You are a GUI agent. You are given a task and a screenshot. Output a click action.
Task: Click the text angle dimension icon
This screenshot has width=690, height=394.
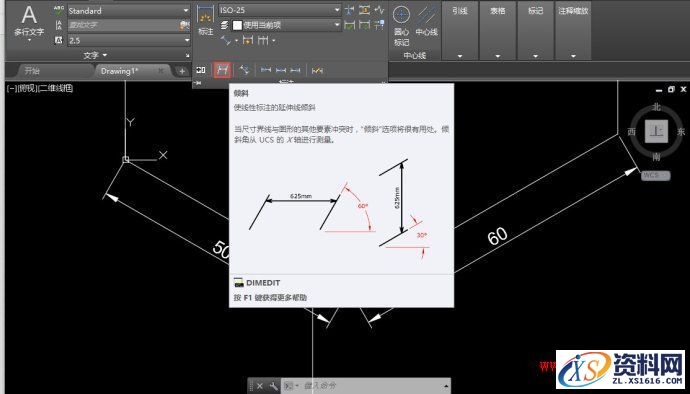coord(244,70)
